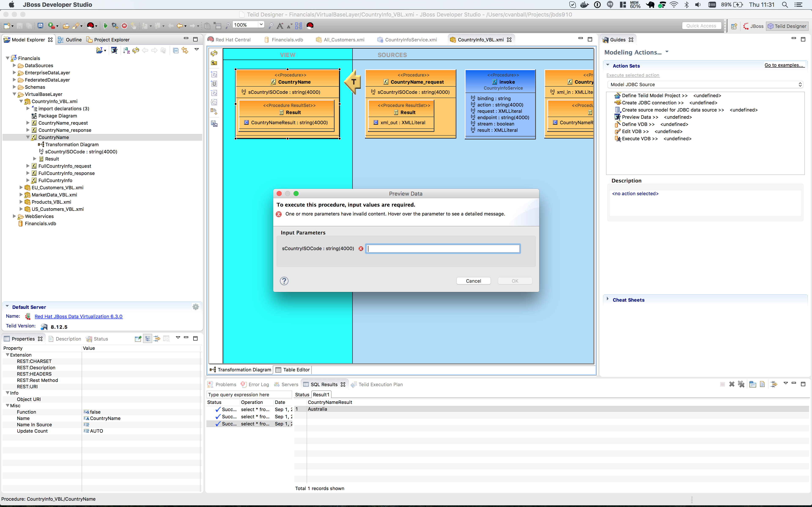Remove all SQL results with double-X icon
This screenshot has width=812, height=507.
click(741, 384)
